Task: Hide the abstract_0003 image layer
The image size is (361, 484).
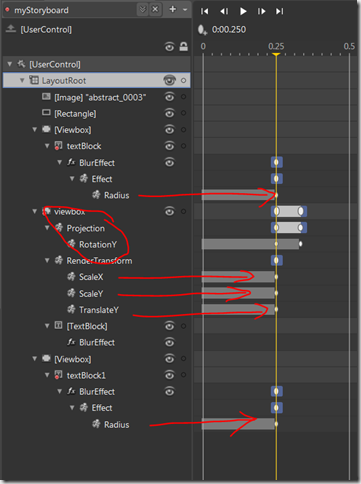Action: click(170, 97)
